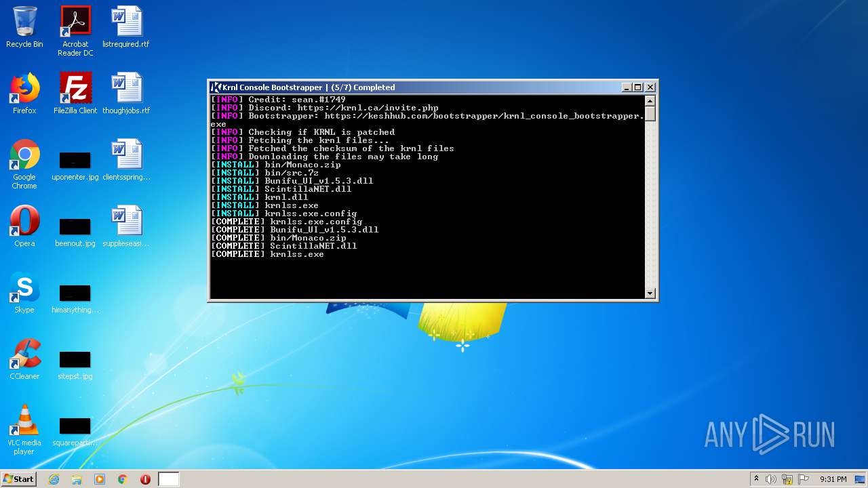Open thoughjobs.rtf document icon
Screen dimensions: 868x488
tap(126, 94)
